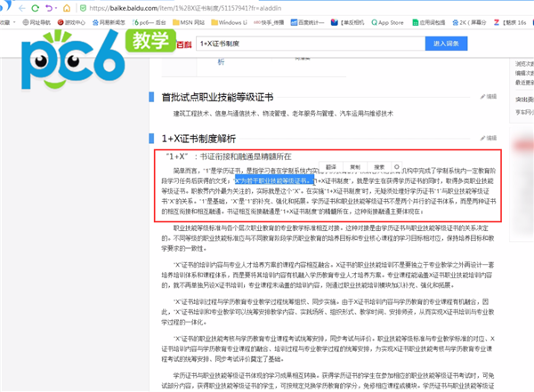Open the 应用商店 green bookmark

pos(428,22)
